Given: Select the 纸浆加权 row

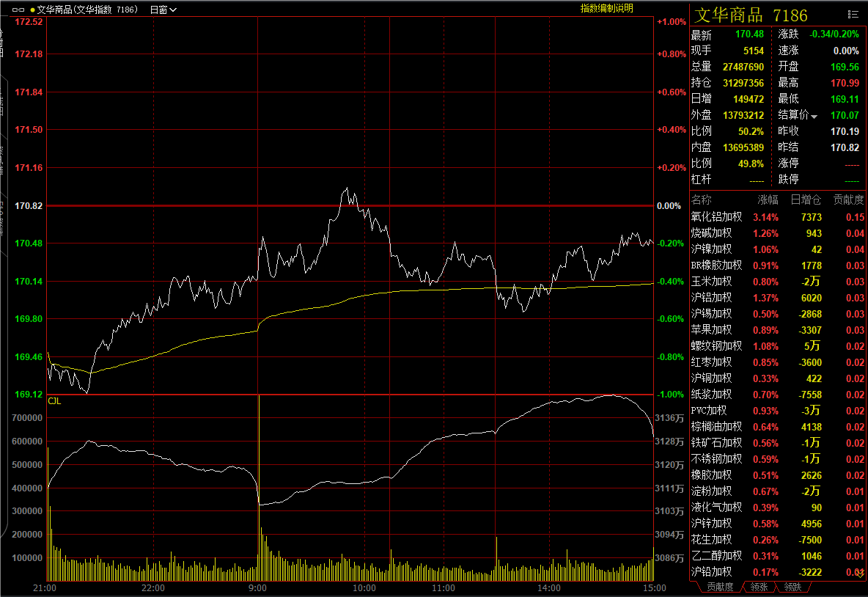Looking at the screenshot, I should click(778, 395).
